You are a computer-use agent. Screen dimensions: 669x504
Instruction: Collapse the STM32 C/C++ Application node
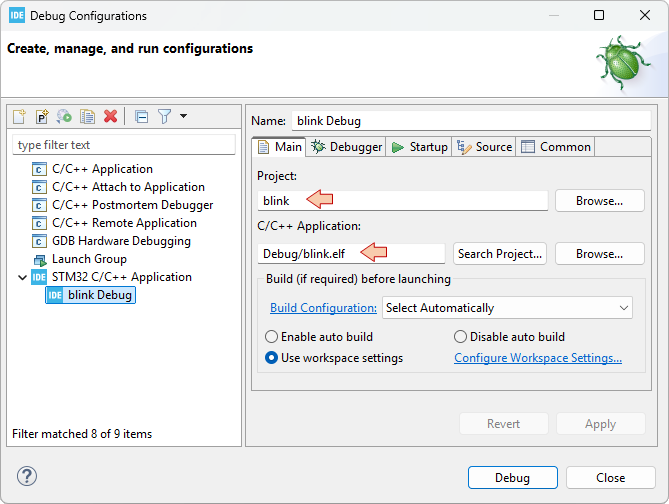(23, 278)
